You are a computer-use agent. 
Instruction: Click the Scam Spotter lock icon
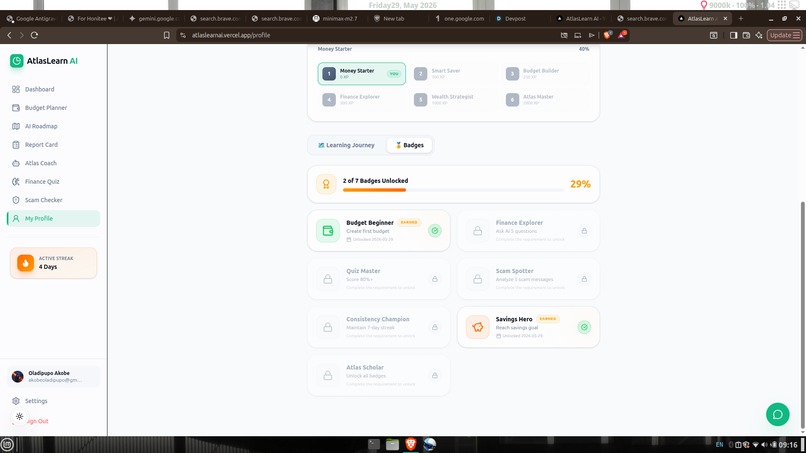point(478,279)
